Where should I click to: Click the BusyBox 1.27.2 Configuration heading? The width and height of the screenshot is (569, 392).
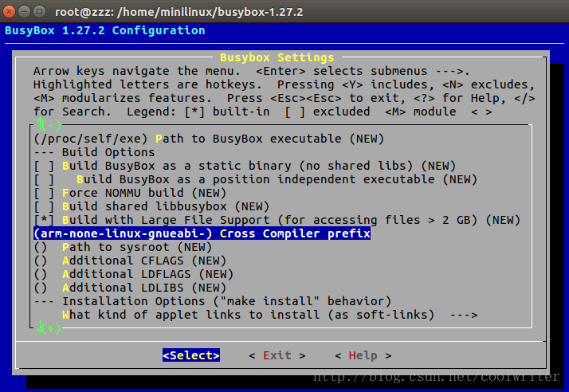(105, 30)
